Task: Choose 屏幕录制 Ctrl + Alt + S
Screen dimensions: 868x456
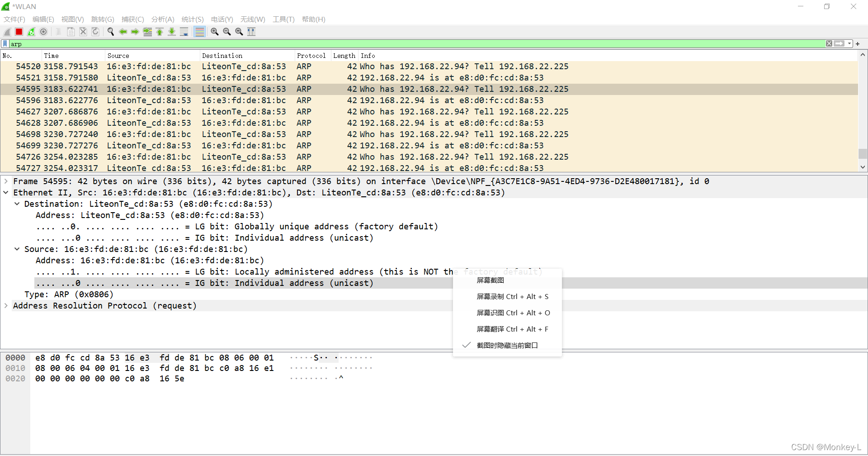Action: tap(507, 297)
